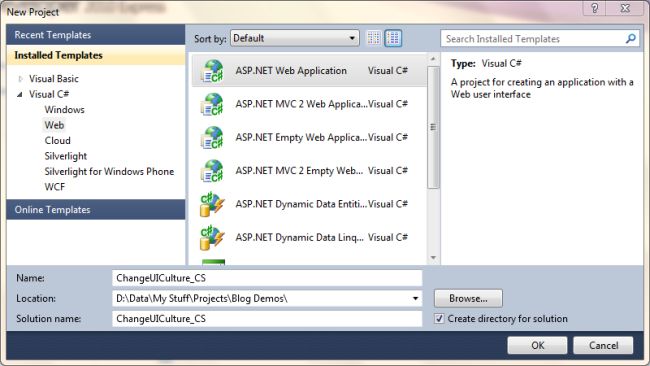Click the ASP.NET Dynamic Data Linq icon
Screen dimensions: 650x366
[x=212, y=238]
